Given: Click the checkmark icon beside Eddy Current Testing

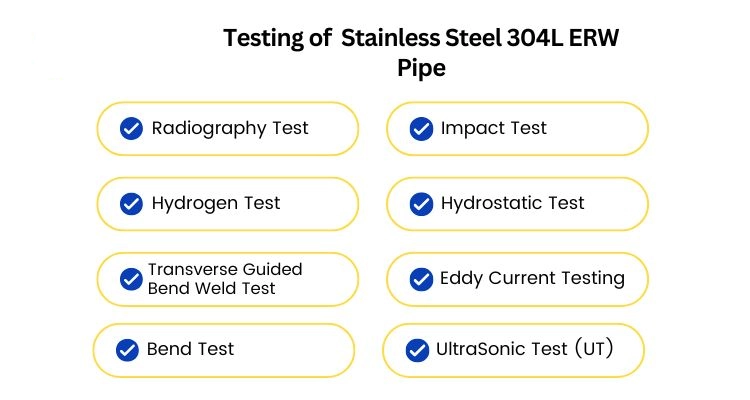Looking at the screenshot, I should coord(421,279).
